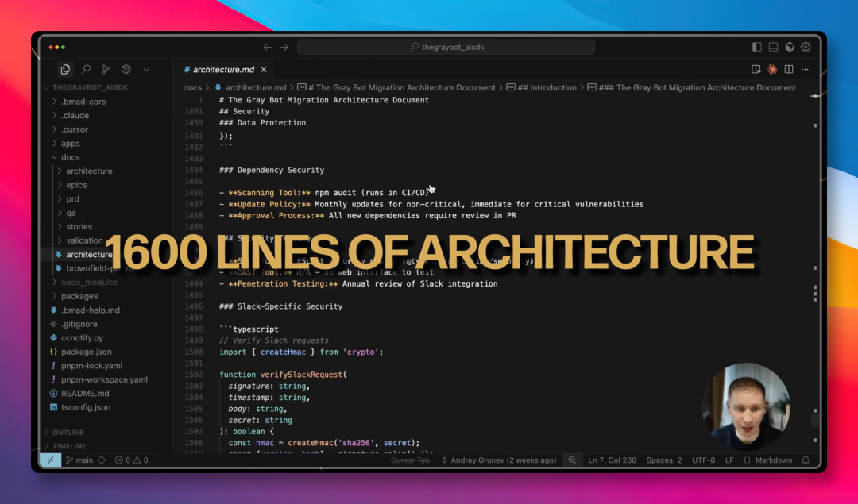Expand the .bmad-core folder
Screen dimensions: 858x504
(x=83, y=102)
